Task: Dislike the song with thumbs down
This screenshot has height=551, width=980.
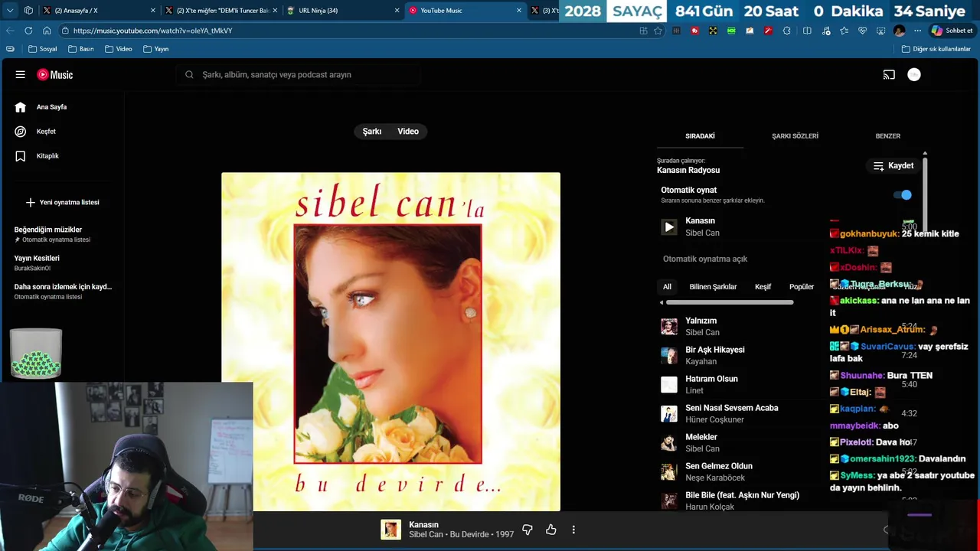Action: click(527, 530)
